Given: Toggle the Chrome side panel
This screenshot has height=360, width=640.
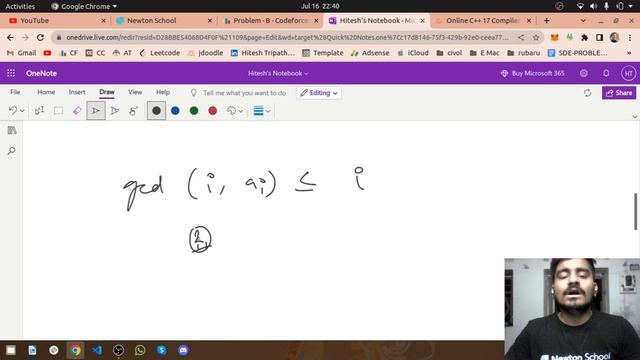Looking at the screenshot, I should 599,38.
